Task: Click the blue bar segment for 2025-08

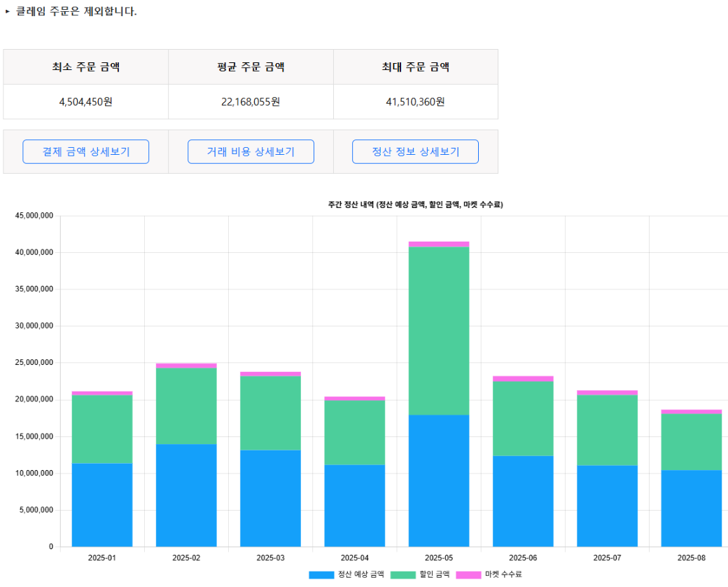Action: tap(692, 509)
